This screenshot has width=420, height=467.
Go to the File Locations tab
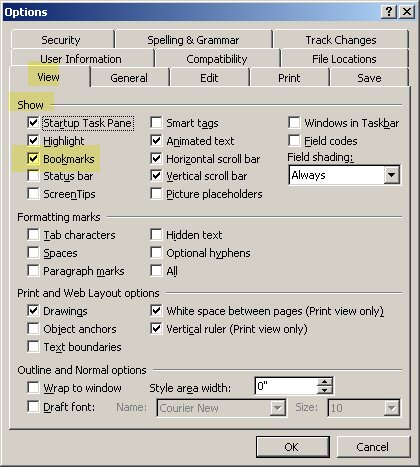pyautogui.click(x=344, y=59)
